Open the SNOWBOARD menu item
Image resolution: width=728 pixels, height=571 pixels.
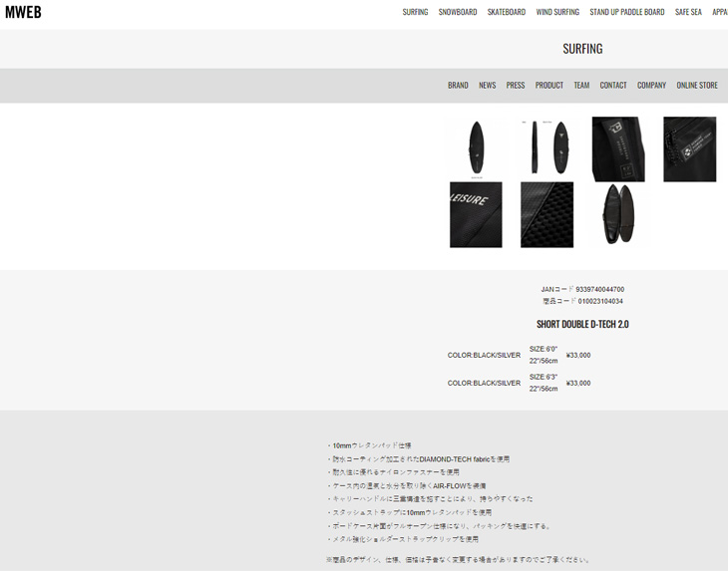(x=458, y=12)
